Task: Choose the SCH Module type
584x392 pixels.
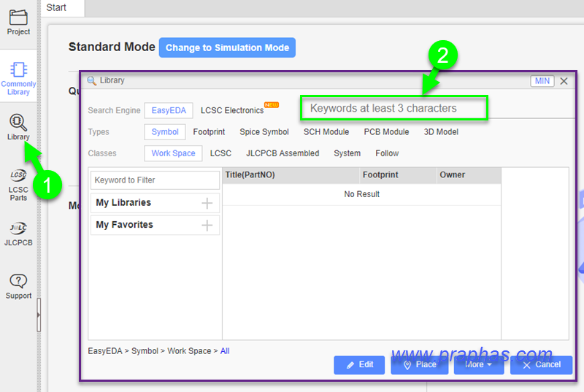Action: pyautogui.click(x=326, y=132)
